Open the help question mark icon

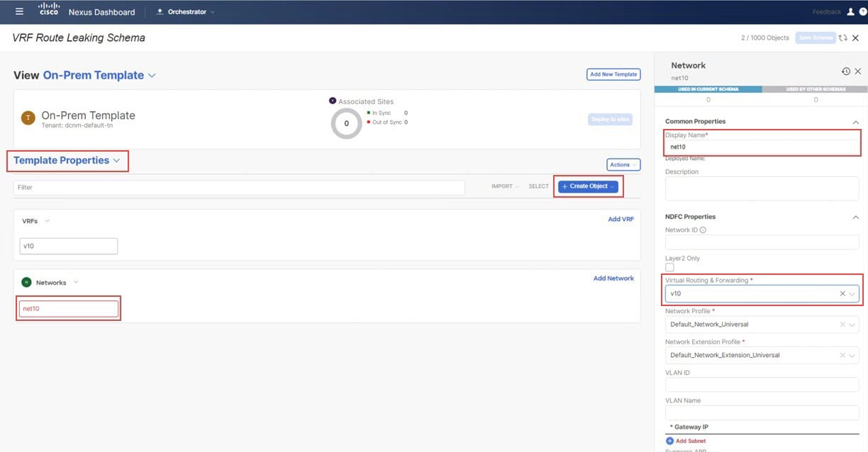point(862,12)
